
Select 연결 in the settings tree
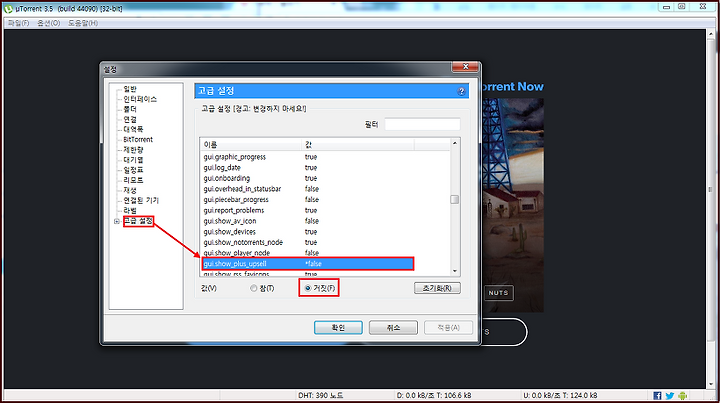tap(129, 119)
